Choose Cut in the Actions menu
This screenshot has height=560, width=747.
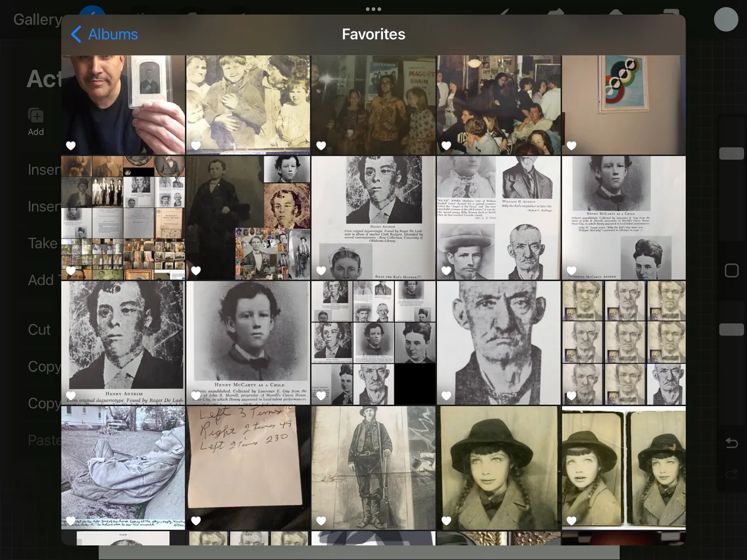coord(40,330)
